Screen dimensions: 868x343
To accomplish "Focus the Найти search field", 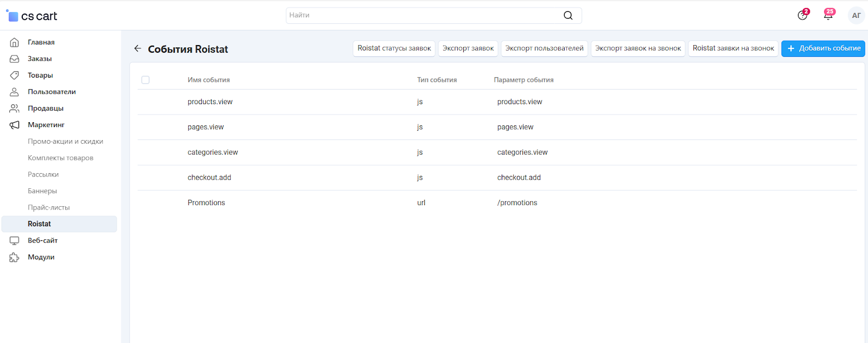I will coord(433,15).
